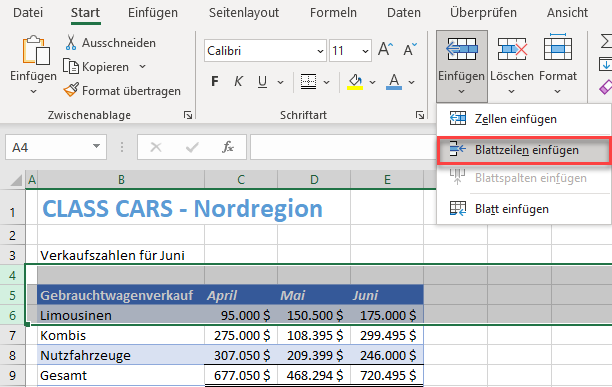Screen dimensions: 612x387
Task: Expand the Format dropdown arrow
Action: 557,92
